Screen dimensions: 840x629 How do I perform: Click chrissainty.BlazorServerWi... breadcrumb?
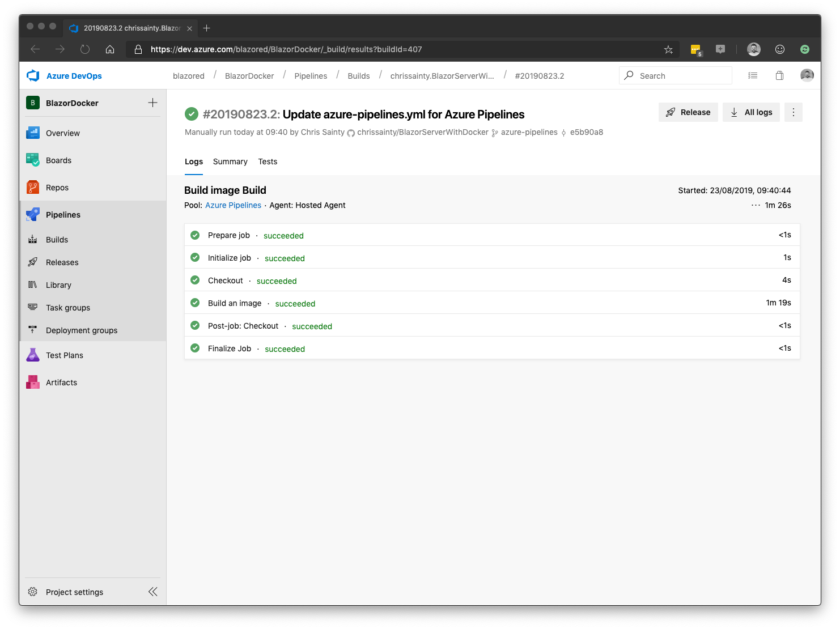click(x=442, y=76)
